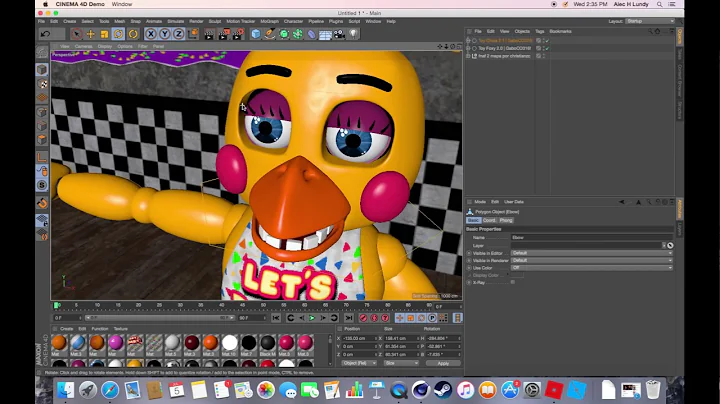Open the Use Color dropdown

click(592, 268)
